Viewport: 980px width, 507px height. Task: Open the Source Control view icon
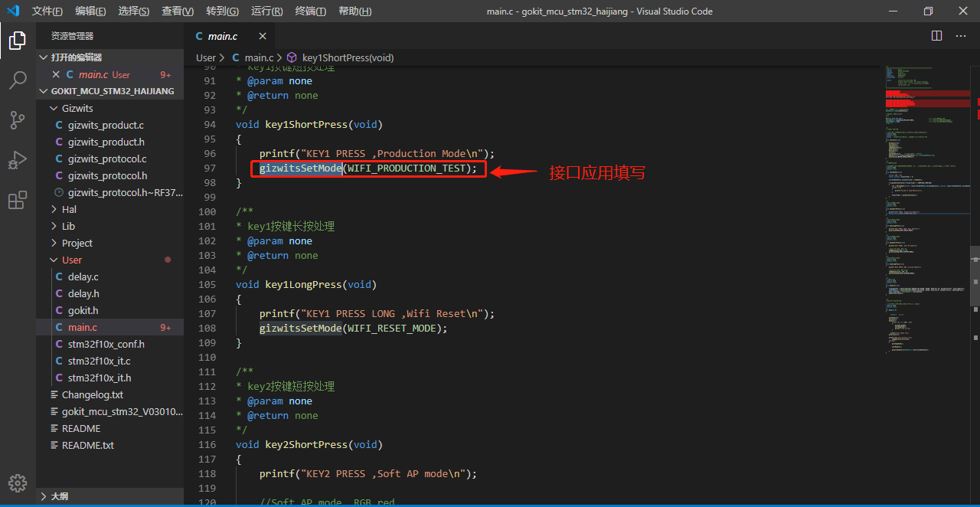[18, 120]
